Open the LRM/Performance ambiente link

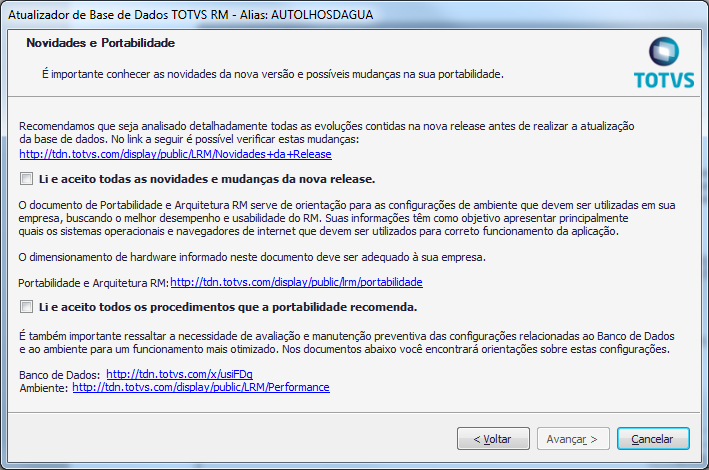pos(201,387)
